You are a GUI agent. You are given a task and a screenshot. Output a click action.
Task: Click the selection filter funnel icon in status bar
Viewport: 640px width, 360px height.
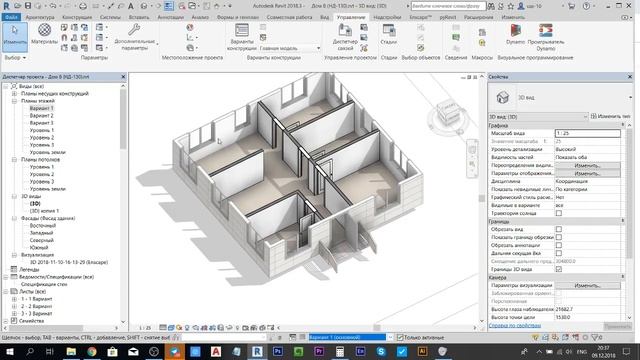(x=595, y=338)
